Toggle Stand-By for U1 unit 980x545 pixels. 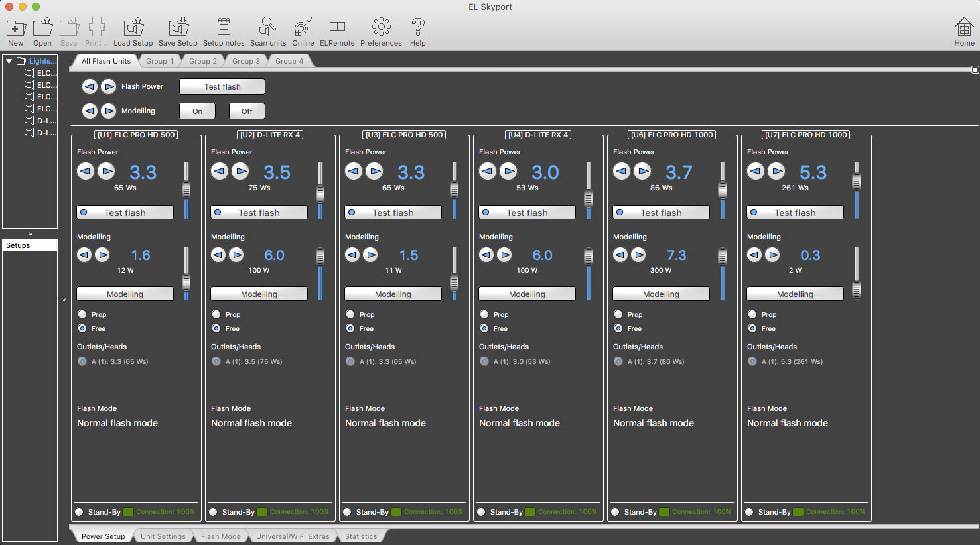pyautogui.click(x=80, y=512)
